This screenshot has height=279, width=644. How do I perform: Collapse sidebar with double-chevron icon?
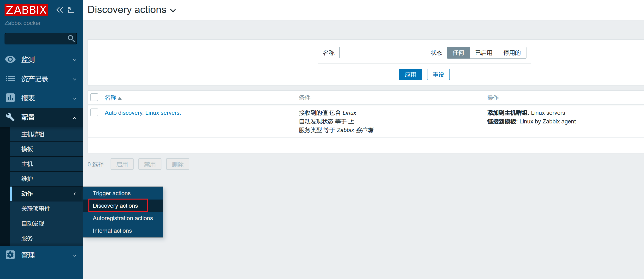click(x=59, y=10)
